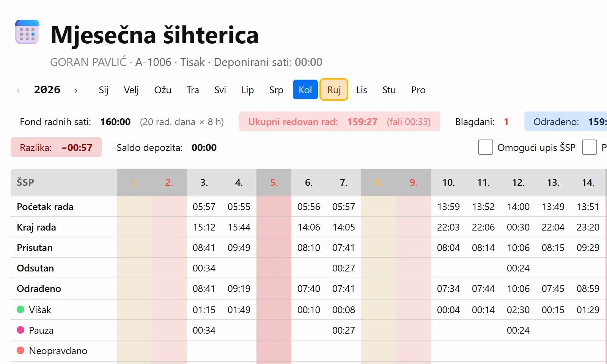Click Odsutan cell 00:27 for day 7
Screen dimensions: 607x364
tap(344, 268)
